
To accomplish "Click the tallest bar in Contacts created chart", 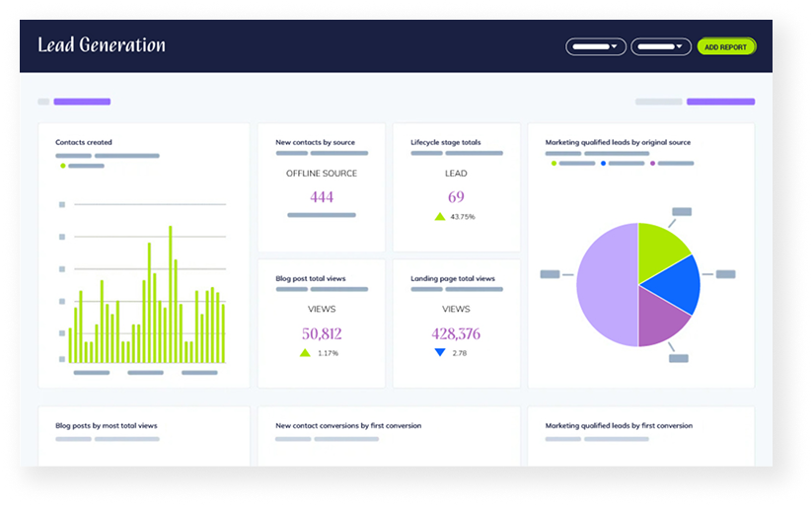I will coord(171,294).
